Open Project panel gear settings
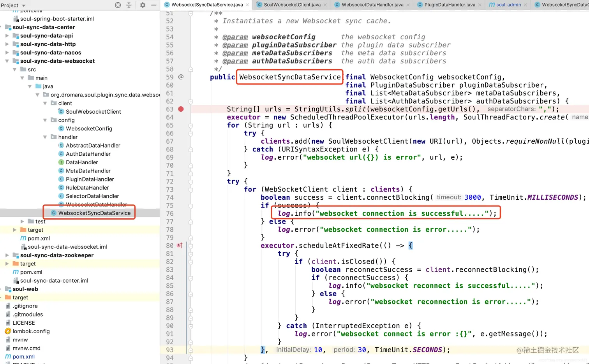The image size is (589, 364). 143,5
